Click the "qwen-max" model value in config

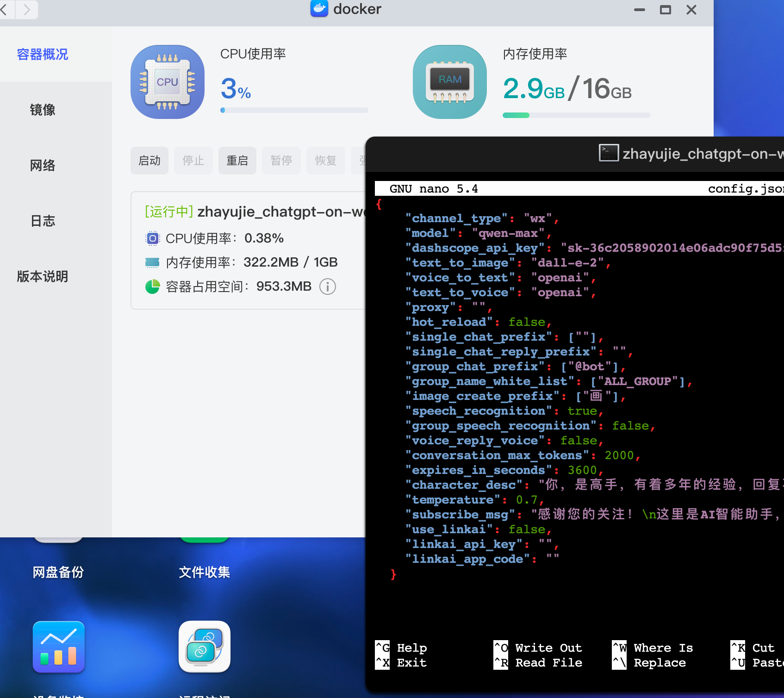tap(508, 233)
